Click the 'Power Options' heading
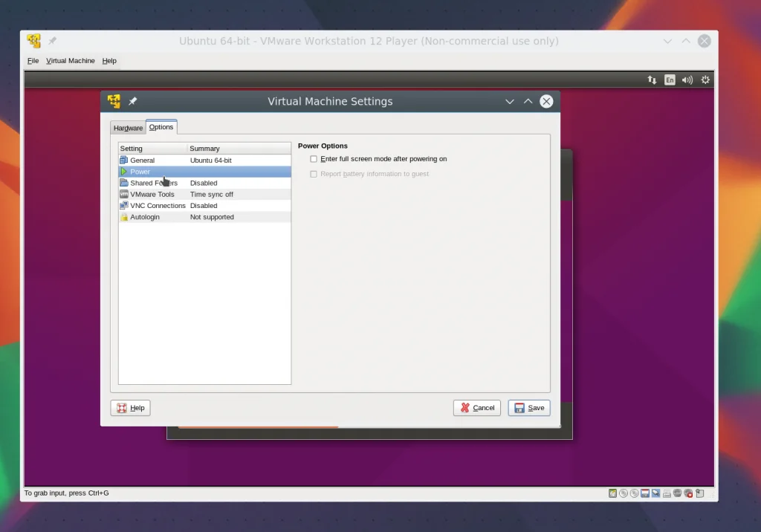Screen dimensions: 761x532 click(x=323, y=146)
